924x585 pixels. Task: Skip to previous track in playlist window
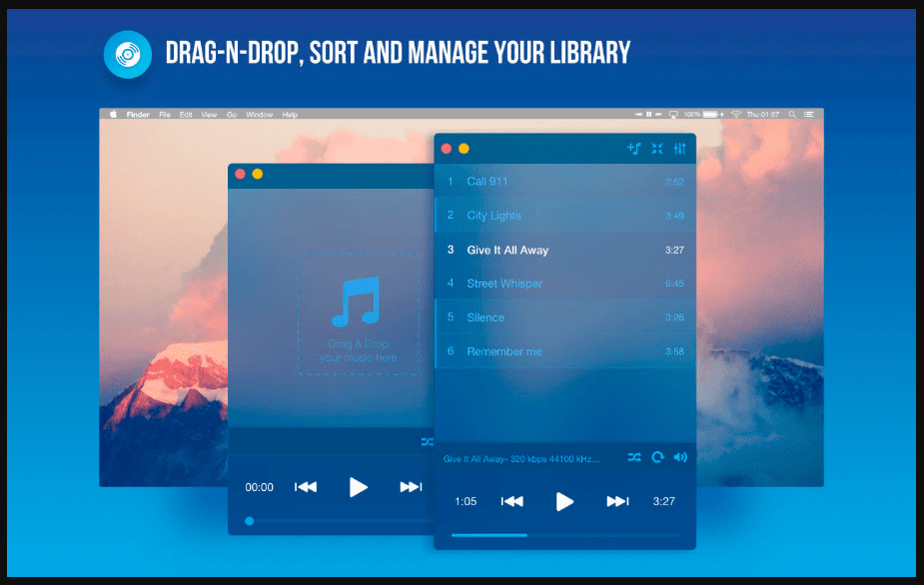(511, 501)
